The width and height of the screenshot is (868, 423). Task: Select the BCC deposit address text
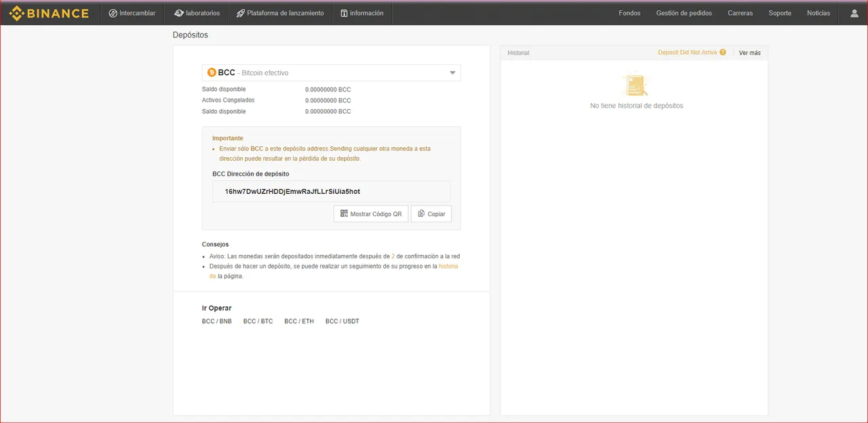pyautogui.click(x=292, y=191)
